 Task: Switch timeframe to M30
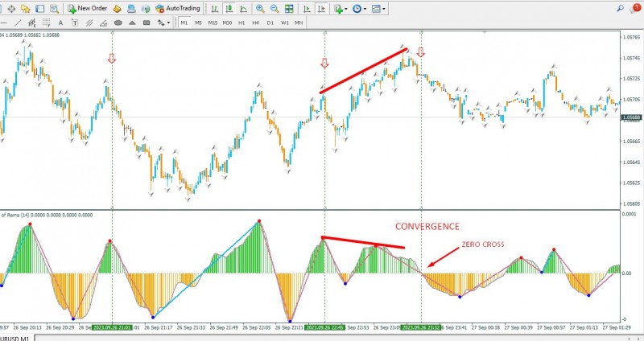pyautogui.click(x=227, y=23)
